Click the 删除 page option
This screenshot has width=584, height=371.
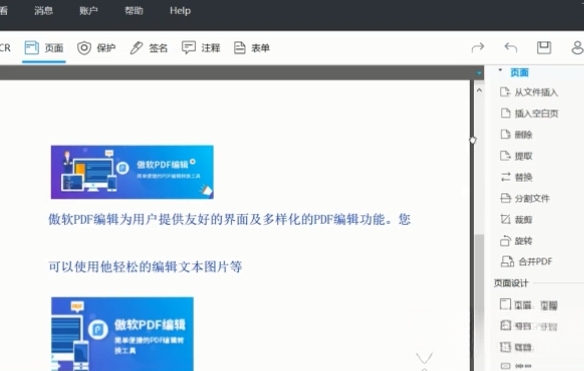[x=516, y=134]
